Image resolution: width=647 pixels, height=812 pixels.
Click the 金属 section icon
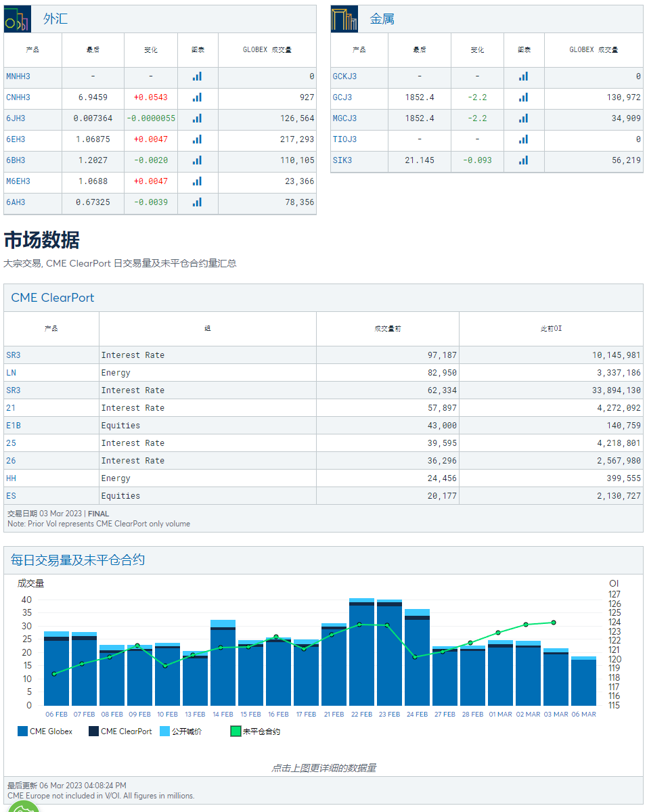[344, 19]
